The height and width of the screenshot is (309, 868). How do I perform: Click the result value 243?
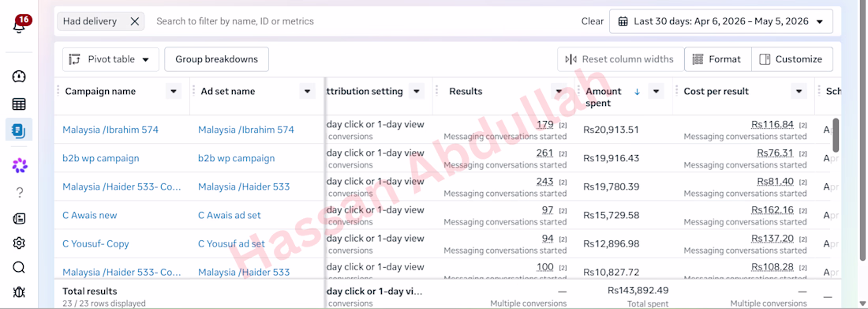(x=544, y=182)
